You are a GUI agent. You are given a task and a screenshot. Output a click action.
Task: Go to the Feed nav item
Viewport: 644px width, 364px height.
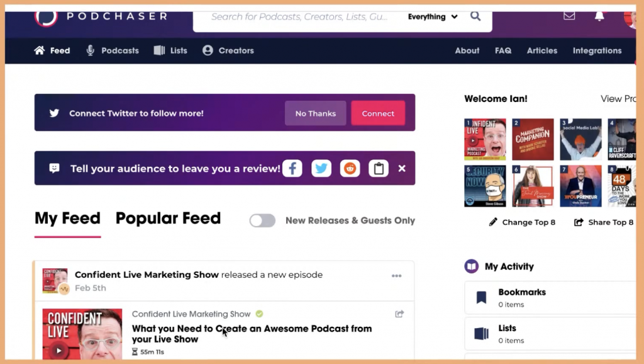pos(52,50)
